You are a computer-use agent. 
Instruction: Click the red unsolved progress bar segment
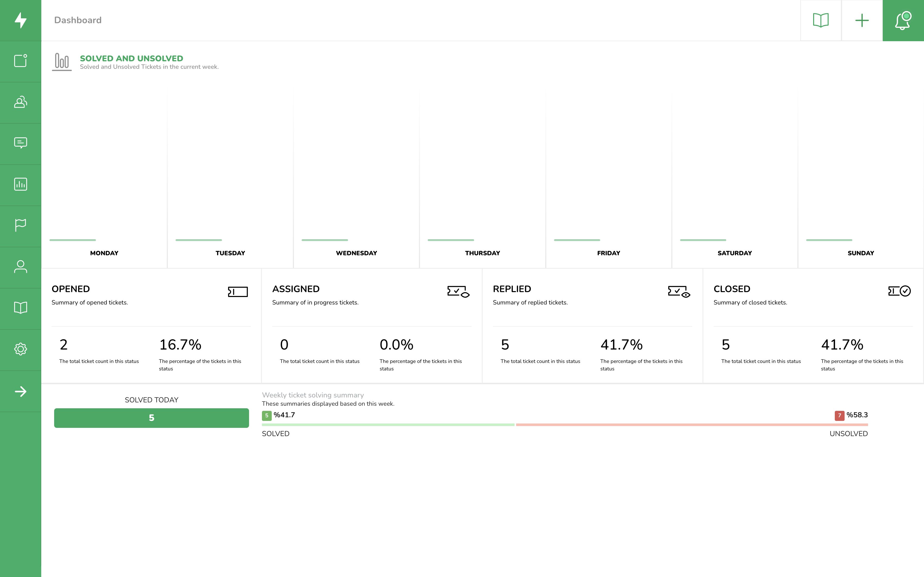pyautogui.click(x=692, y=425)
